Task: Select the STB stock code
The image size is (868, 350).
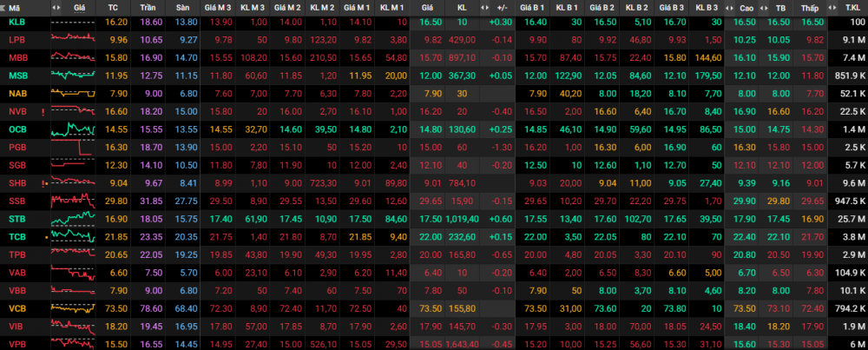Action: pos(17,219)
